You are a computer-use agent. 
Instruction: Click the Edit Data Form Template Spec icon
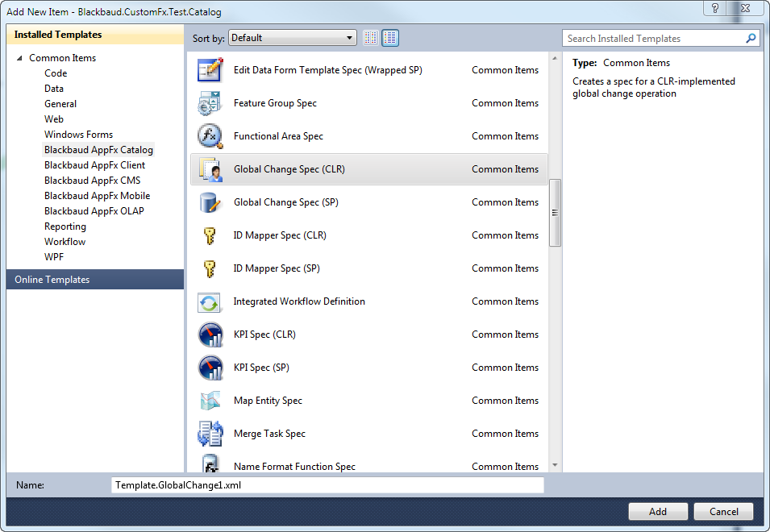click(x=210, y=69)
